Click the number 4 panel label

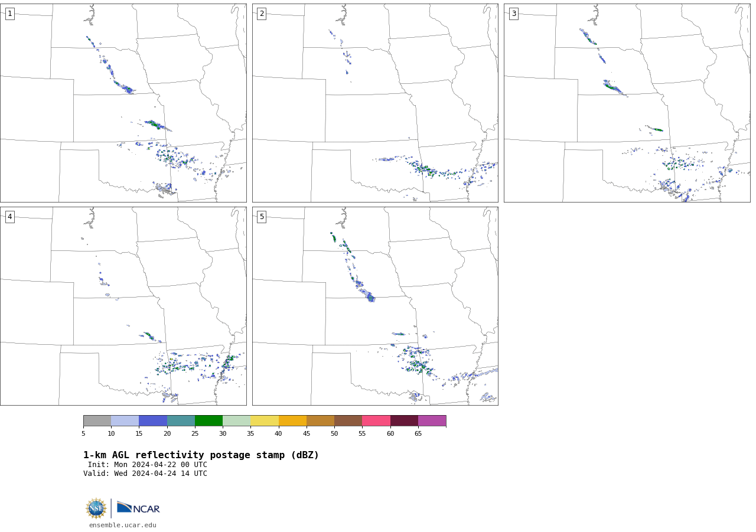[x=9, y=217]
